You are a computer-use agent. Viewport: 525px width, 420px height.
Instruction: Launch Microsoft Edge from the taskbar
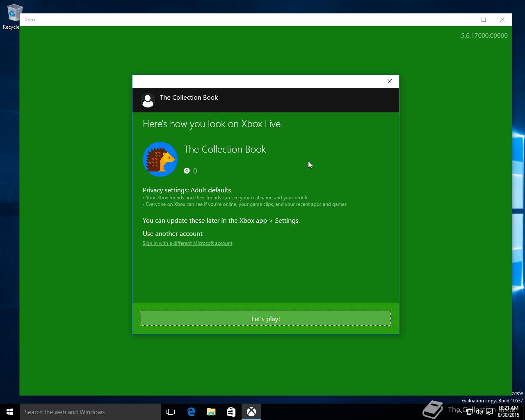[191, 412]
